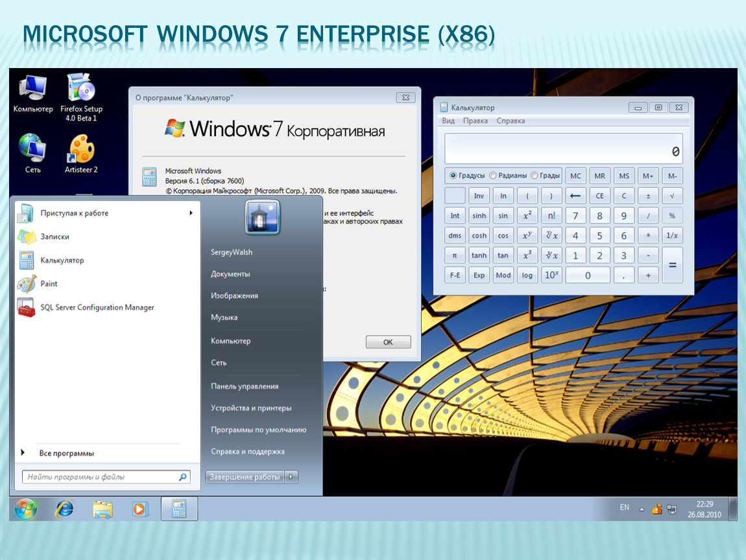Click the MC memory clear key
Image resolution: width=746 pixels, height=560 pixels.
tap(575, 176)
